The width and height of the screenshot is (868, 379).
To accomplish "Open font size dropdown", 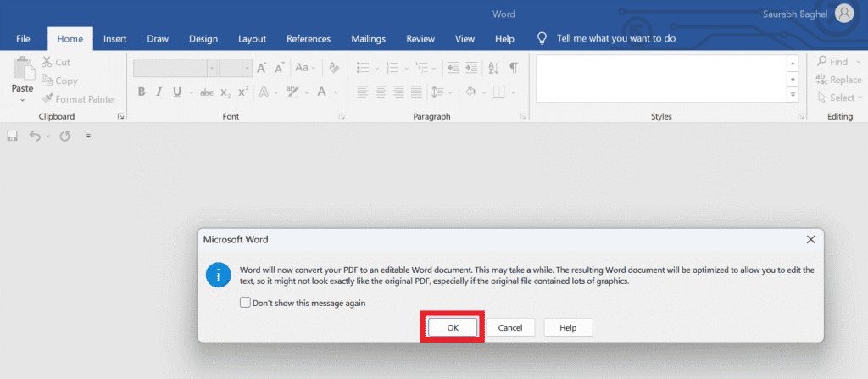I will [x=247, y=68].
